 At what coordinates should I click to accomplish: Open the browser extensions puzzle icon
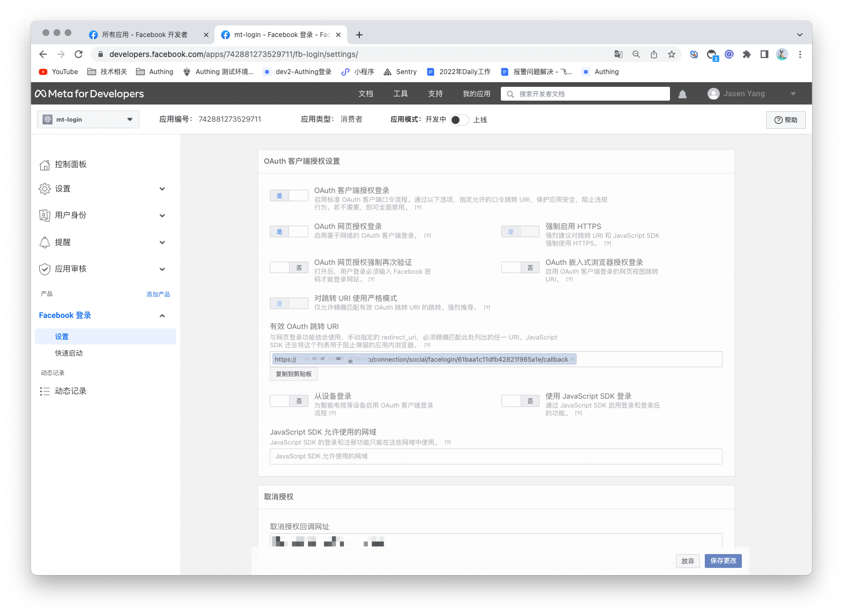[x=746, y=54]
